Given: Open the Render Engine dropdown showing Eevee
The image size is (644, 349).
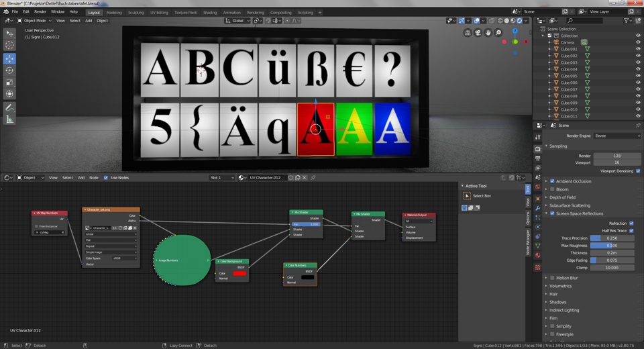Looking at the screenshot, I should click(x=617, y=136).
